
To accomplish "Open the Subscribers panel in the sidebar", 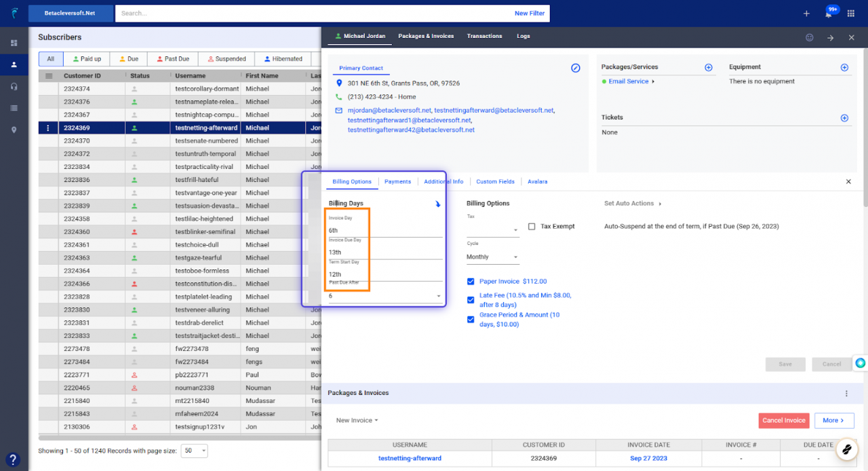I will pos(13,65).
